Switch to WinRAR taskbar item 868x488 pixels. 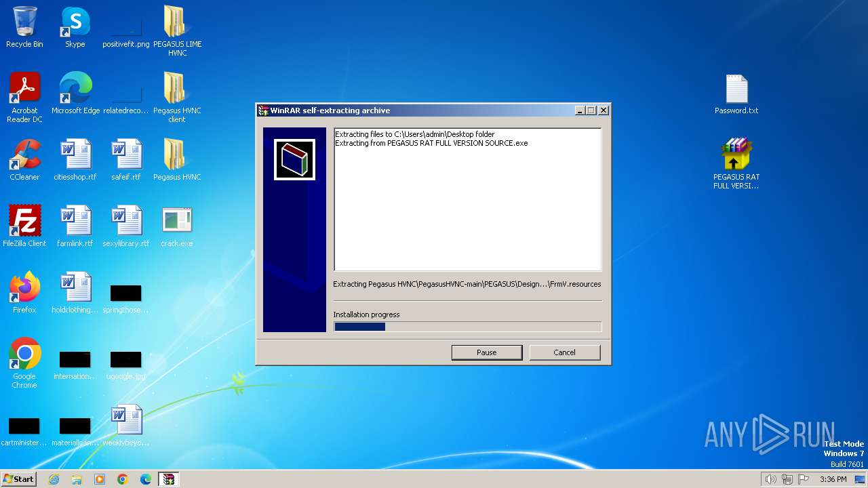[x=168, y=479]
